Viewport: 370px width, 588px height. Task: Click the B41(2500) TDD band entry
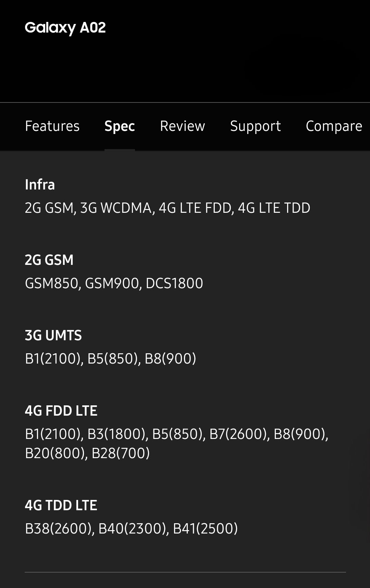click(x=206, y=529)
